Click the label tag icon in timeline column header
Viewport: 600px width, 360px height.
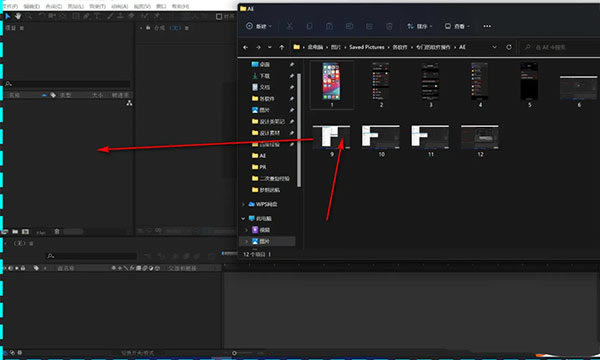(36, 268)
